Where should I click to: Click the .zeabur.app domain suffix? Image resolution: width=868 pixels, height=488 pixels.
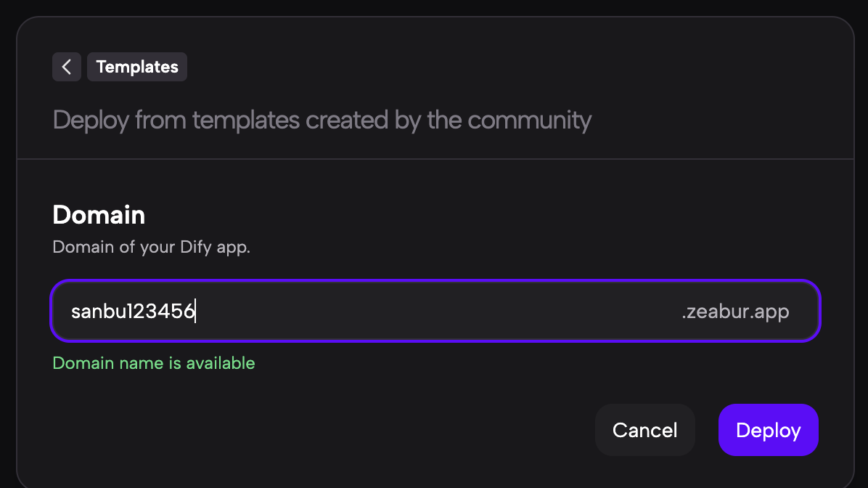[x=735, y=312]
